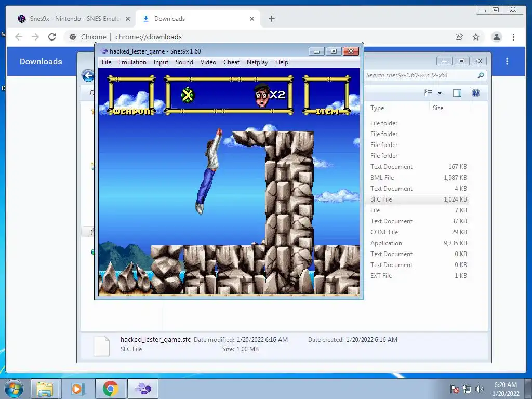The height and width of the screenshot is (399, 532).
Task: Select the 167 KB Text Document row
Action: 417,167
